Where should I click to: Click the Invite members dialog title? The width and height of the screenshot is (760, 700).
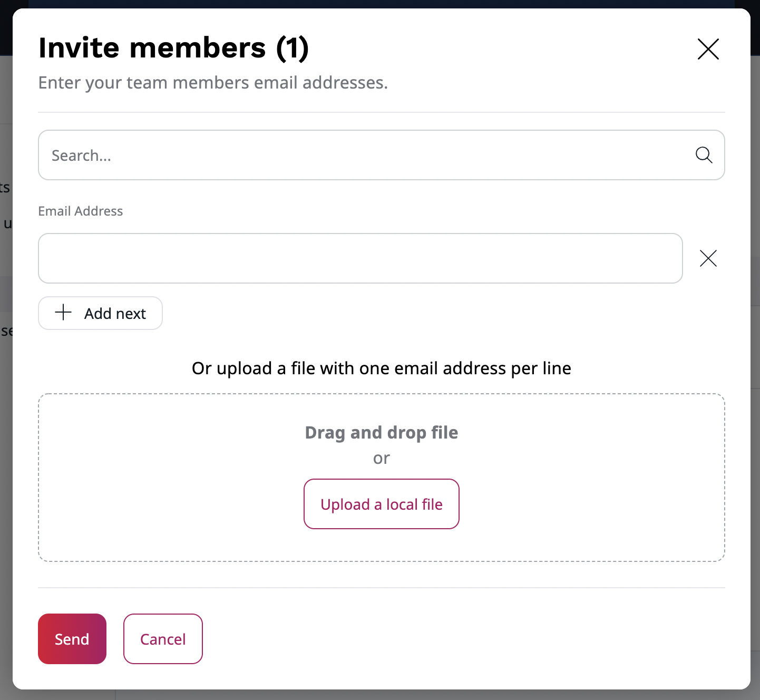[x=174, y=47]
